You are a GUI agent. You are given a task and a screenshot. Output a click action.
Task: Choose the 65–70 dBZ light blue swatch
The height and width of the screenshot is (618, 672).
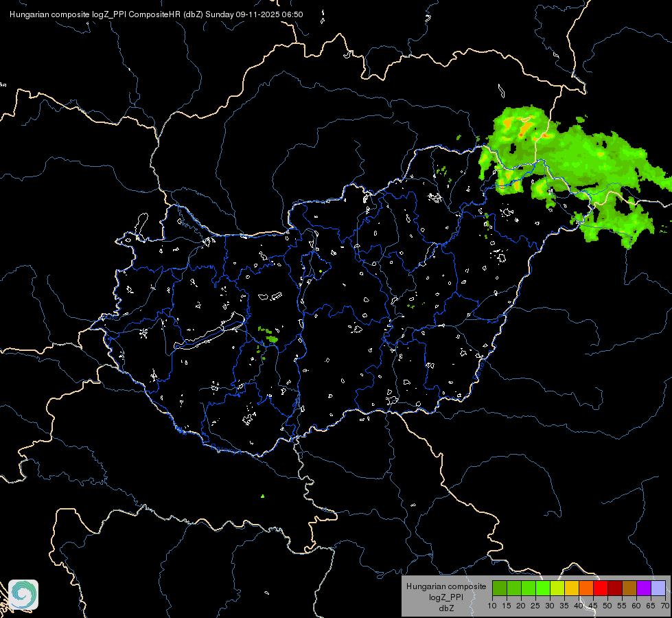point(658,588)
